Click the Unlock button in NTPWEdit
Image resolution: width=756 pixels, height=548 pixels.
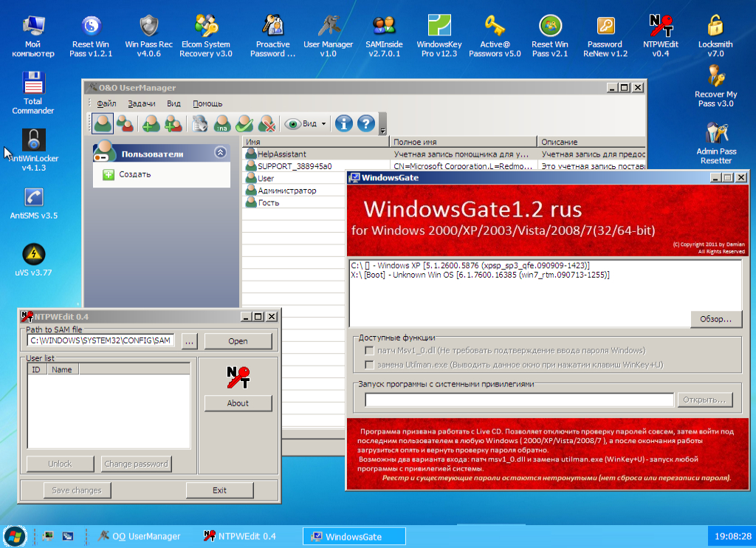[x=61, y=464]
